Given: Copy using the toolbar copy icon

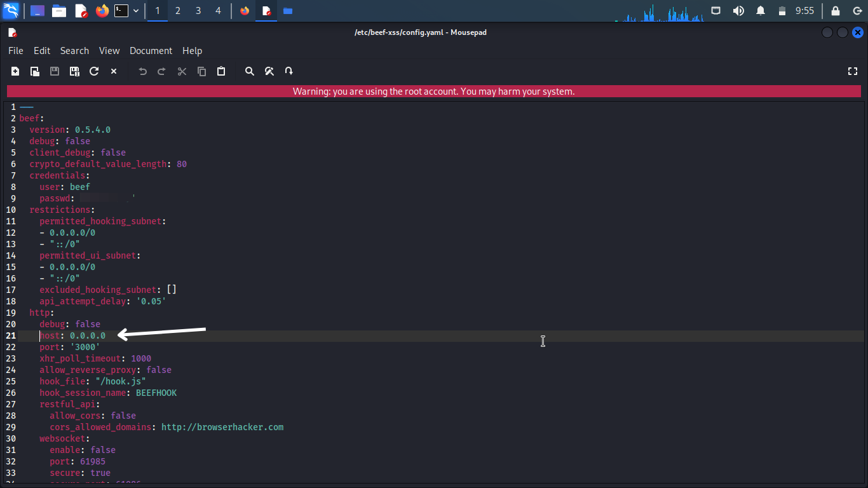Looking at the screenshot, I should point(201,71).
